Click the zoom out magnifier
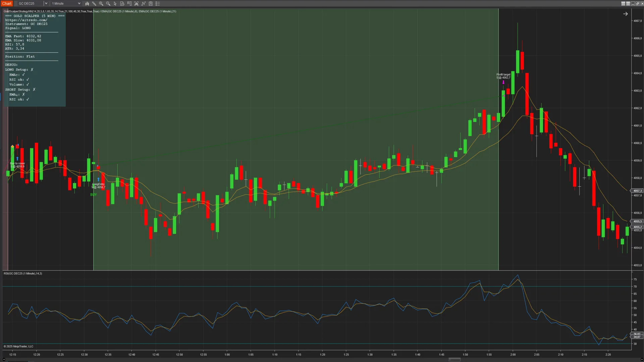This screenshot has width=644, height=362. tap(108, 4)
